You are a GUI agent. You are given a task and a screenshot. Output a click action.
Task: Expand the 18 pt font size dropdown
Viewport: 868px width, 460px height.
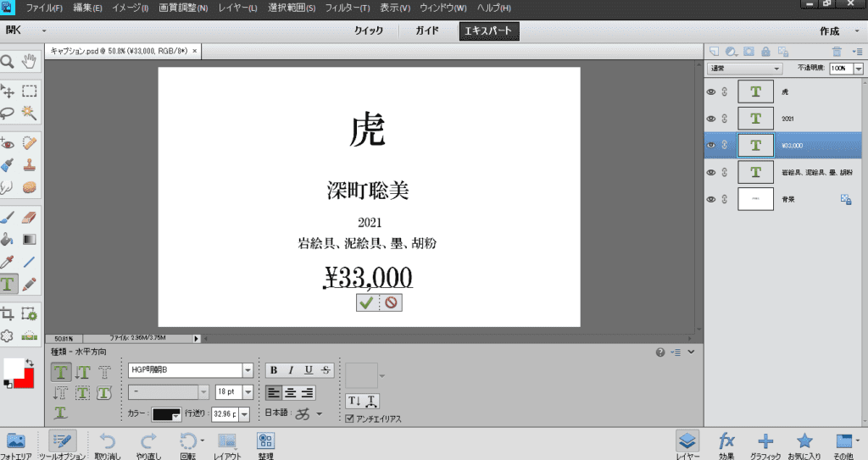pyautogui.click(x=248, y=392)
